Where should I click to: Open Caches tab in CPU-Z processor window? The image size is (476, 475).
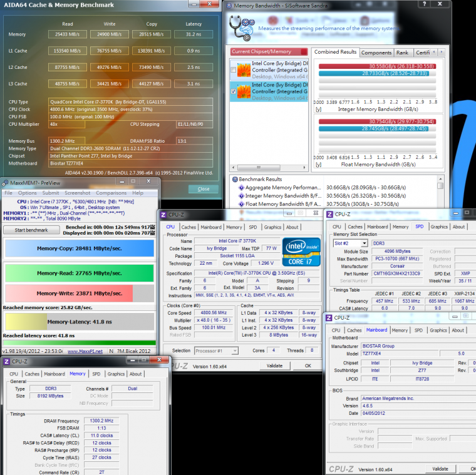coord(189,227)
